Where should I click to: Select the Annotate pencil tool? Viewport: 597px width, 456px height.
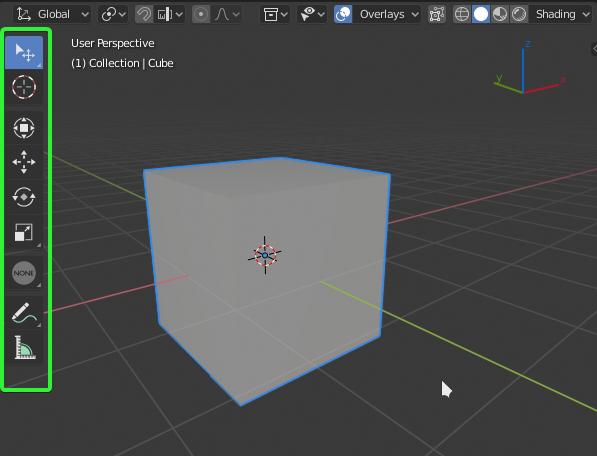coord(24,313)
